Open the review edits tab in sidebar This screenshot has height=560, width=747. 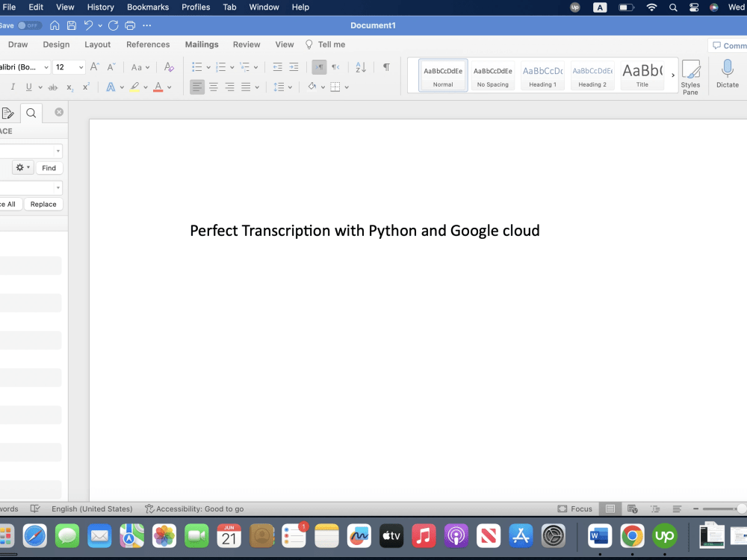click(x=7, y=113)
